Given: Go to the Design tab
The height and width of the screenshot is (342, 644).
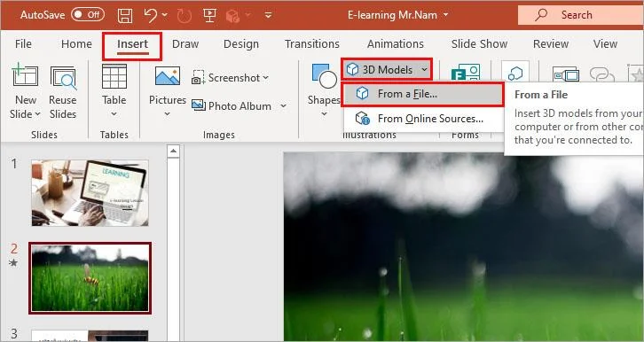Looking at the screenshot, I should (241, 44).
